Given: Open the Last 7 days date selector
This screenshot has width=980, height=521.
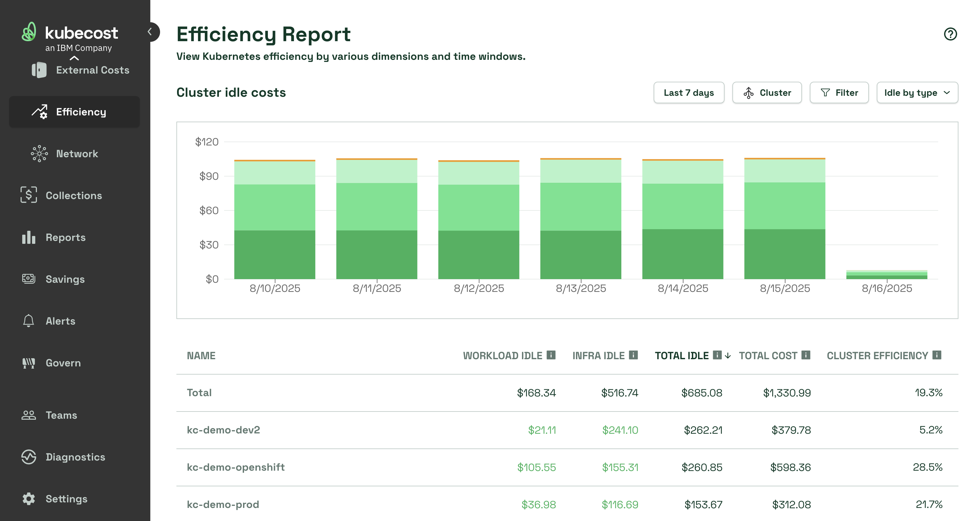Looking at the screenshot, I should (689, 93).
